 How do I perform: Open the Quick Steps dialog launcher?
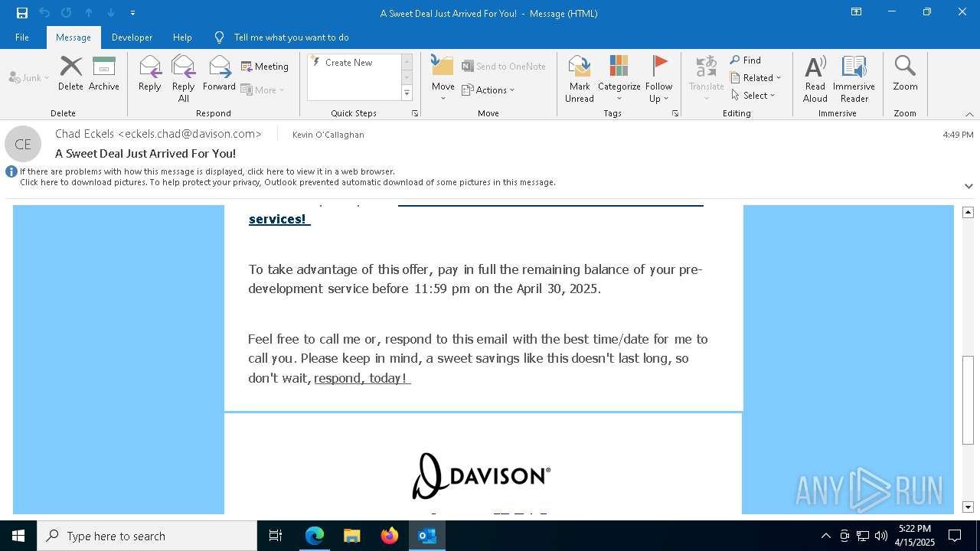tap(415, 113)
